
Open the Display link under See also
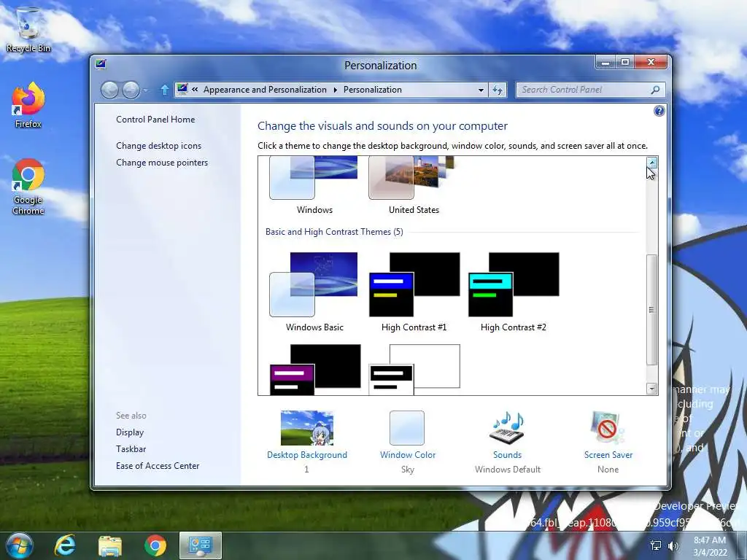[130, 432]
